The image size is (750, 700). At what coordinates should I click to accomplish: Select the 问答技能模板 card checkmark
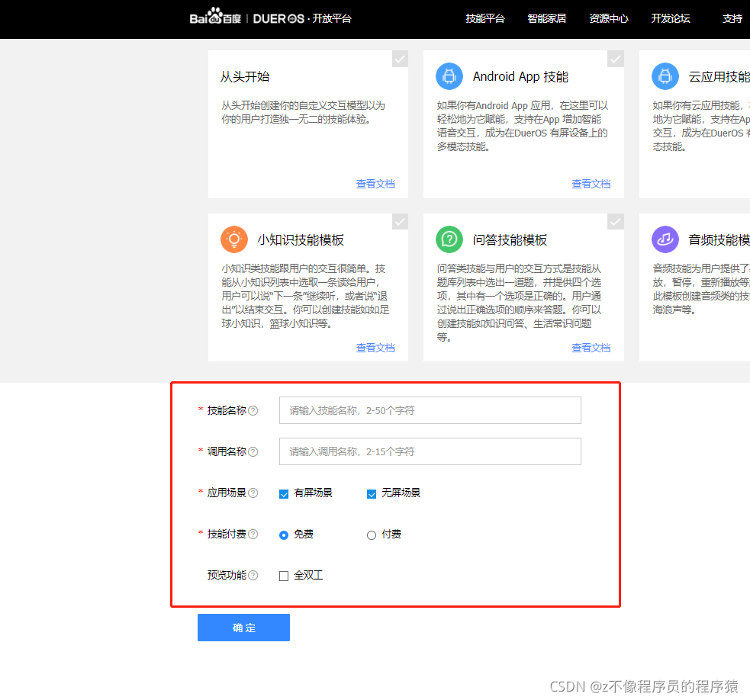coord(616,222)
